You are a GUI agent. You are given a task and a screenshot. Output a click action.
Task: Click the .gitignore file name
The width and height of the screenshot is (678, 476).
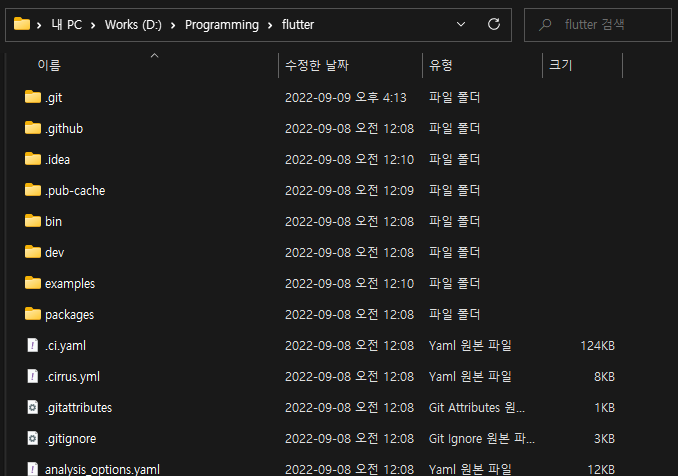(x=70, y=439)
